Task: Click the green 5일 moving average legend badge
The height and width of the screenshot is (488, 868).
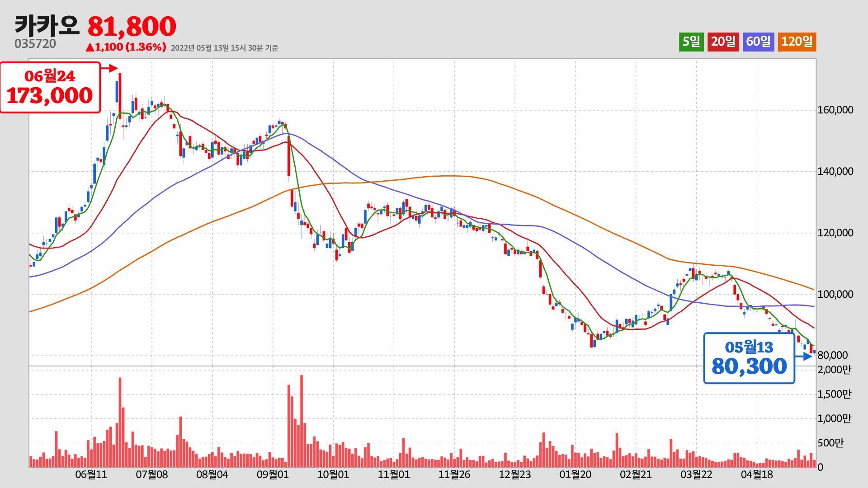Action: [x=691, y=42]
